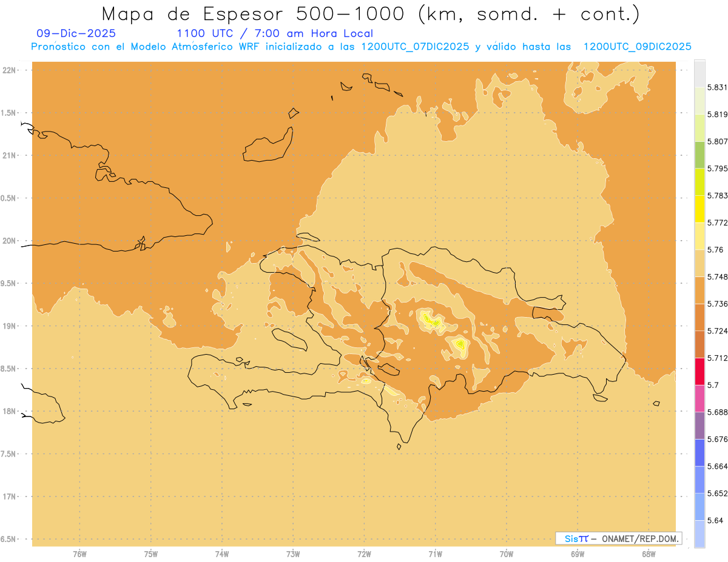The height and width of the screenshot is (562, 728).
Task: Click the 20N latitude label
Action: tap(10, 241)
